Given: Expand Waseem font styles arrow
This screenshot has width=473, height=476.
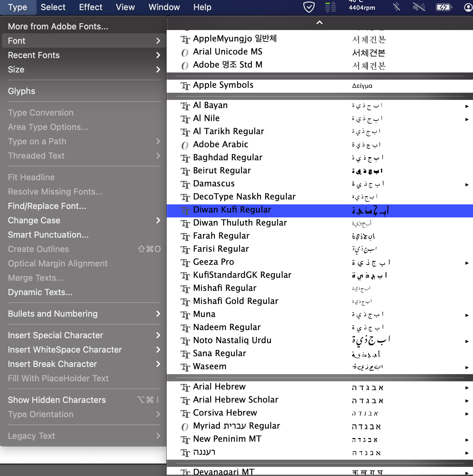Looking at the screenshot, I should [x=467, y=367].
